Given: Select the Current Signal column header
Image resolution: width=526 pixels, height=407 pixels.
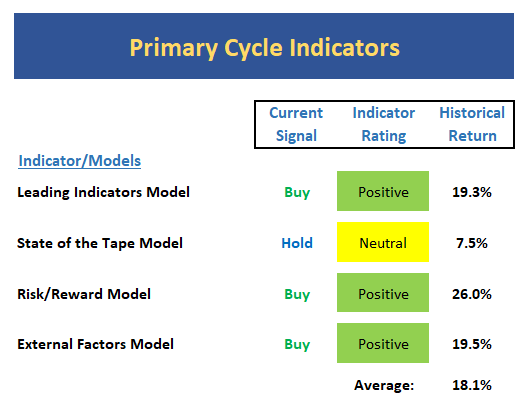Looking at the screenshot, I should pyautogui.click(x=296, y=124).
